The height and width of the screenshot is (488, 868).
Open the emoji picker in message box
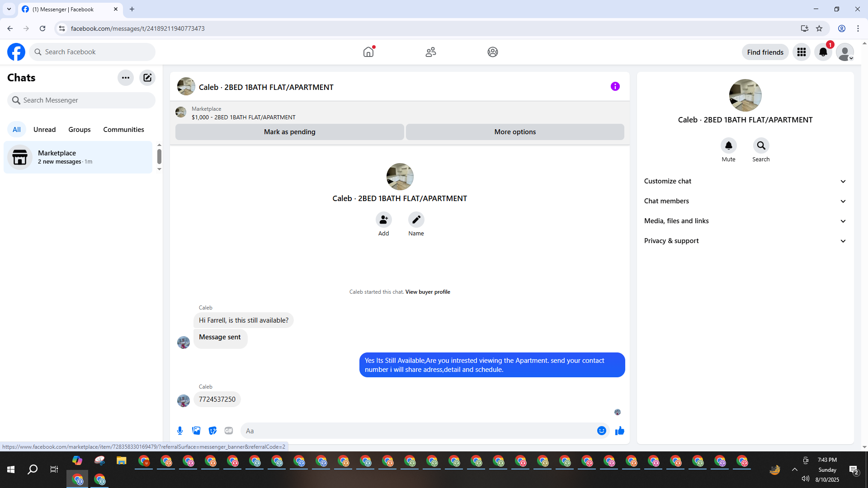tap(601, 431)
